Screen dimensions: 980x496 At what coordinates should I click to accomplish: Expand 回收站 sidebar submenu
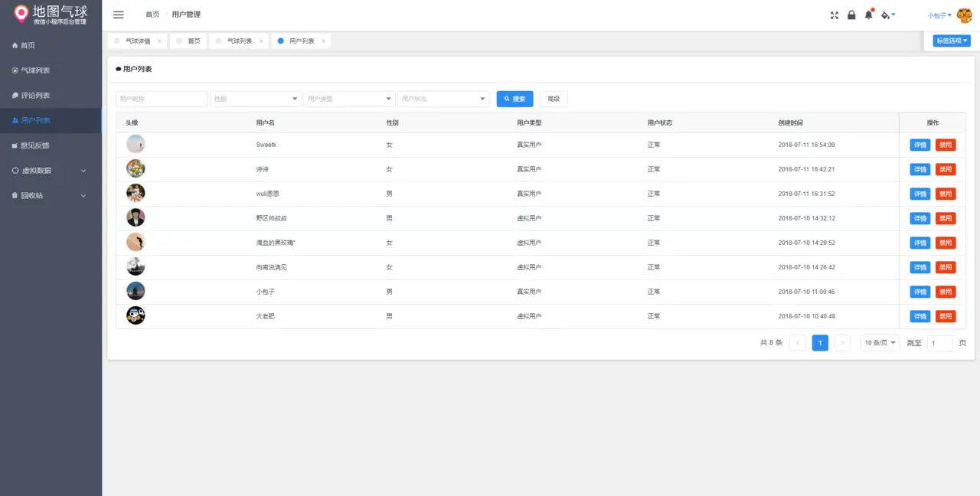(51, 195)
